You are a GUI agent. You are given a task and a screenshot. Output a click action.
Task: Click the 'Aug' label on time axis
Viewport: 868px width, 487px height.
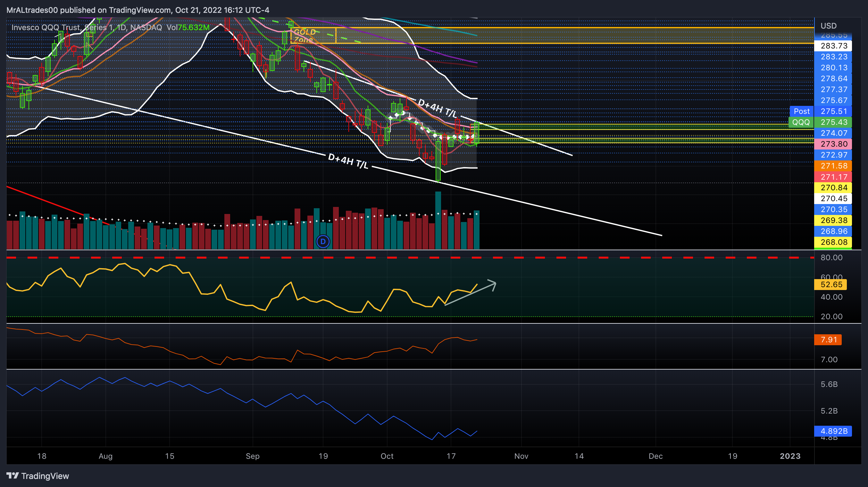point(105,456)
